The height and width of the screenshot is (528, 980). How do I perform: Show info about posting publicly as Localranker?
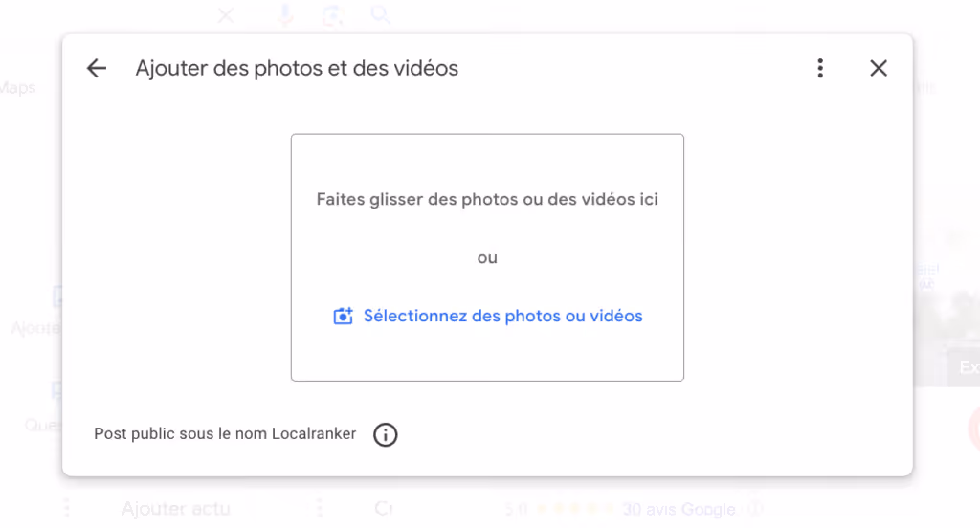click(x=385, y=434)
